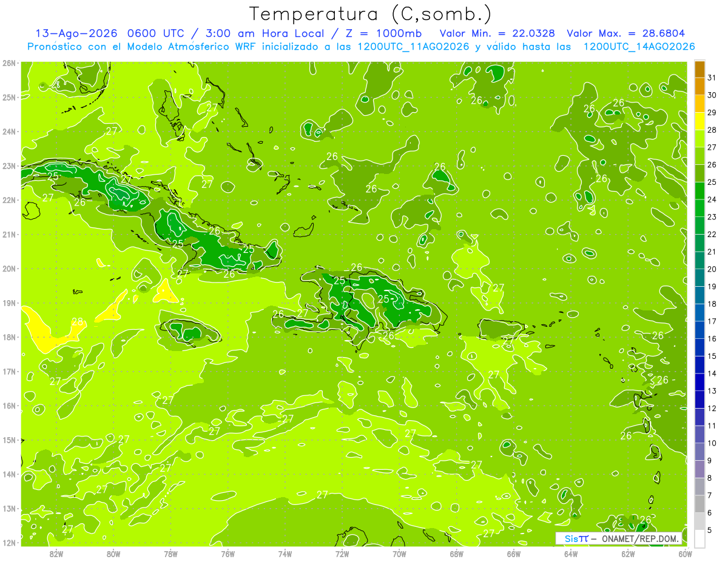Click the 16N latitude axis label
This screenshot has width=728, height=562.
coord(9,406)
